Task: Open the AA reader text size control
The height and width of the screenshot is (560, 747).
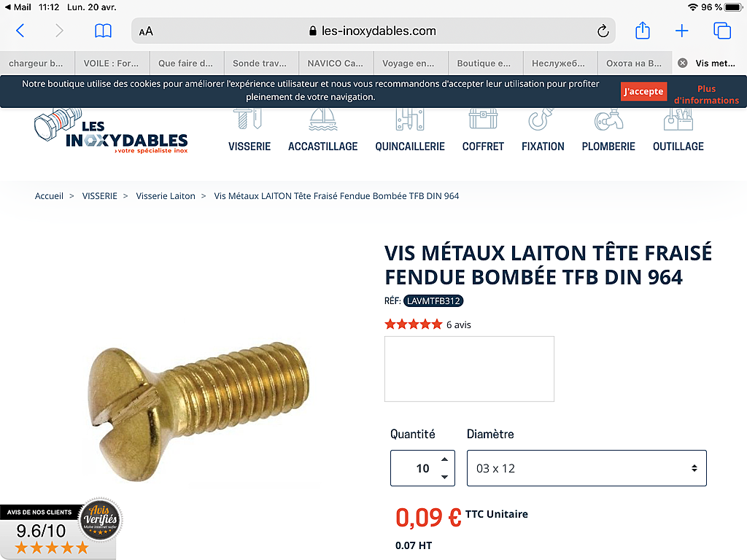Action: point(146,31)
